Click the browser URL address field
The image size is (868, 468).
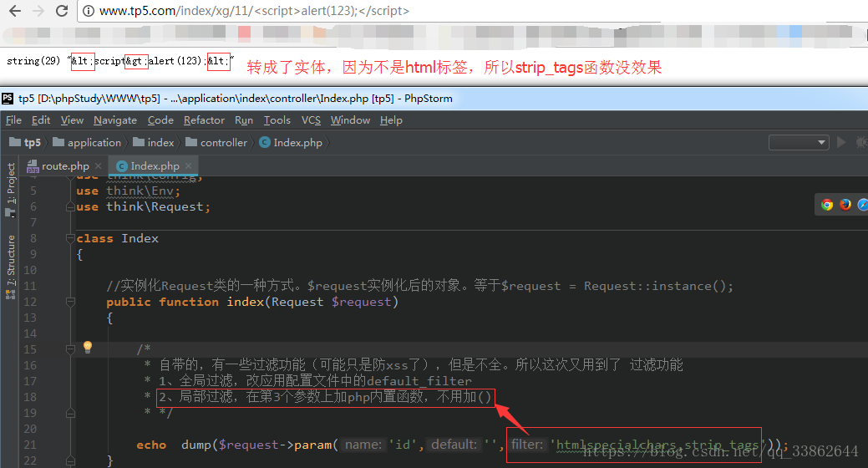pos(470,11)
